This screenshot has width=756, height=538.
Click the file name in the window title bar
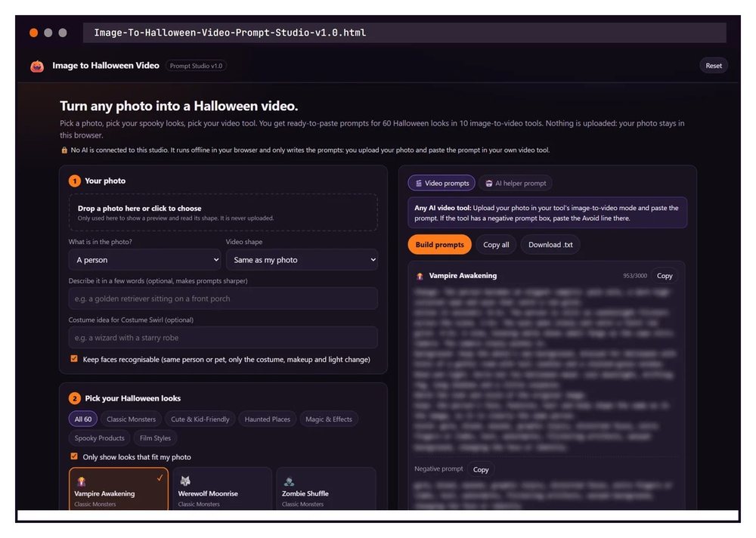pyautogui.click(x=230, y=32)
